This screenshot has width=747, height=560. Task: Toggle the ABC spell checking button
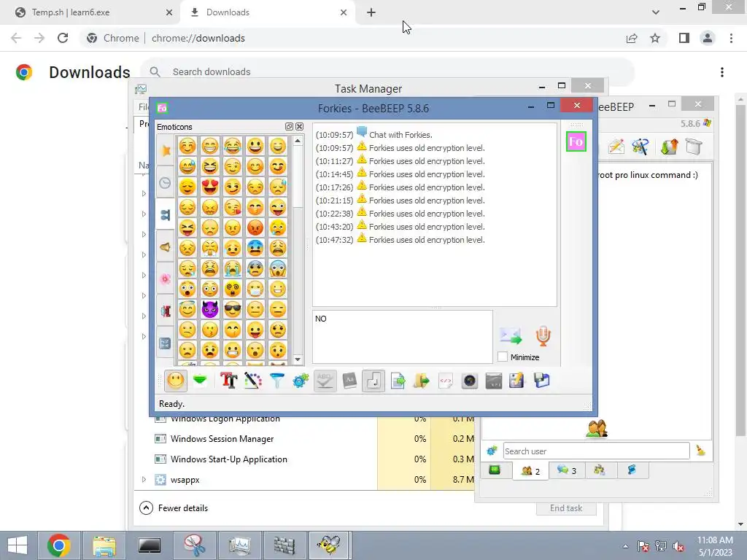[x=325, y=381]
